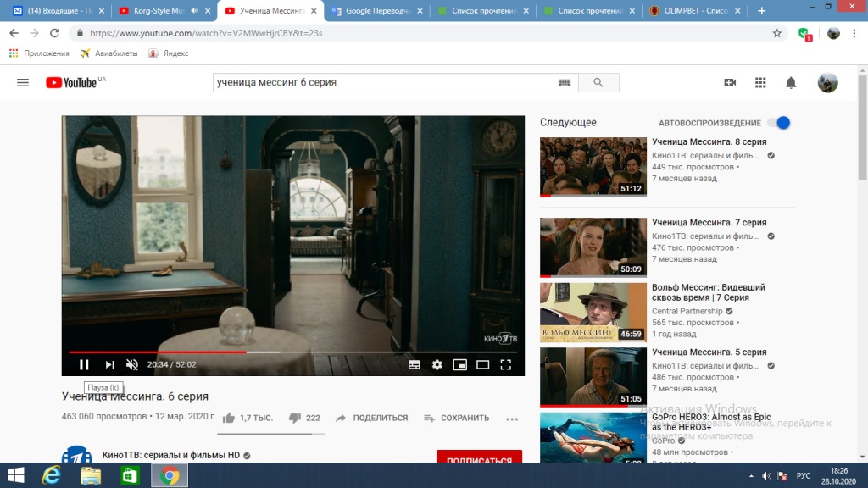This screenshot has height=488, width=868.
Task: Switch to the OLIMPBET tab
Action: coord(695,10)
